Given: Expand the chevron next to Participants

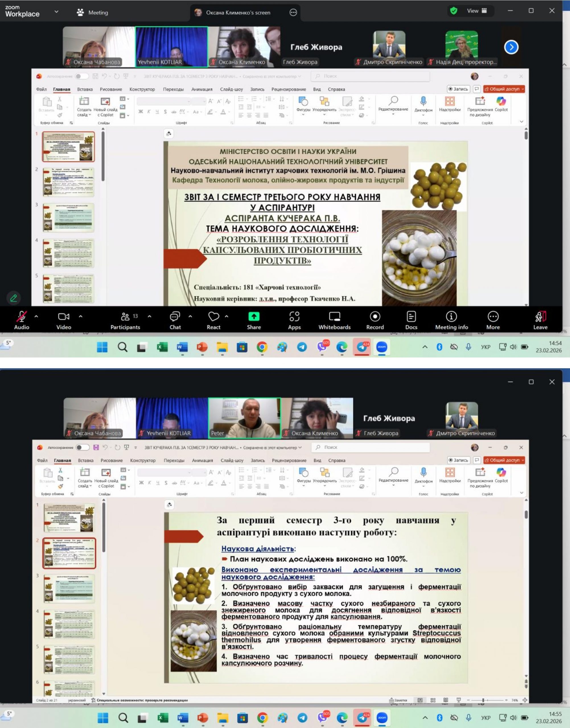Looking at the screenshot, I should coord(149,316).
